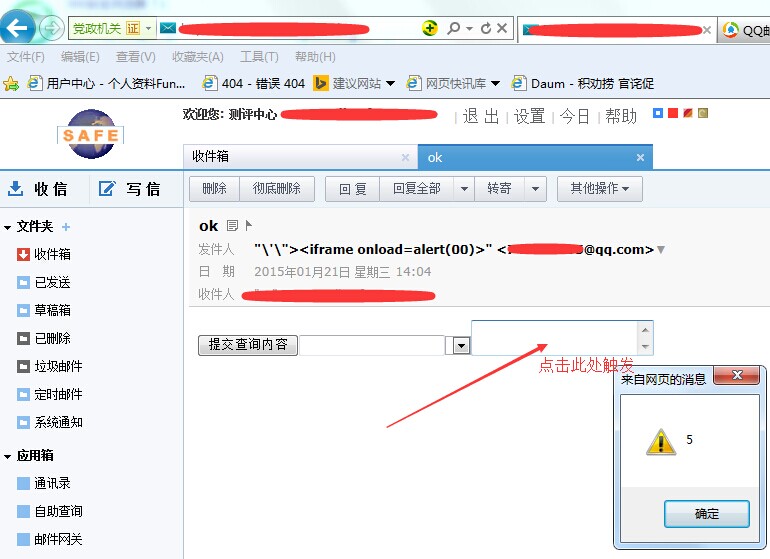Click the browser forward arrow
This screenshot has width=770, height=559.
(52, 28)
